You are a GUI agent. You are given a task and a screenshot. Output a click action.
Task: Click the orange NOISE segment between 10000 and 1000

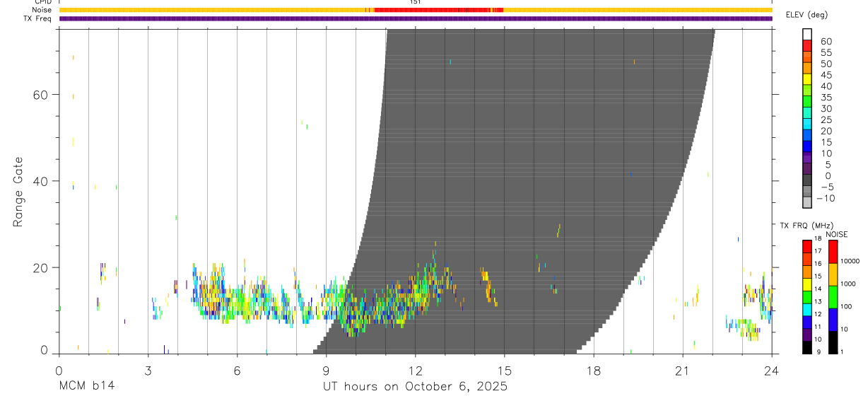[x=832, y=274]
